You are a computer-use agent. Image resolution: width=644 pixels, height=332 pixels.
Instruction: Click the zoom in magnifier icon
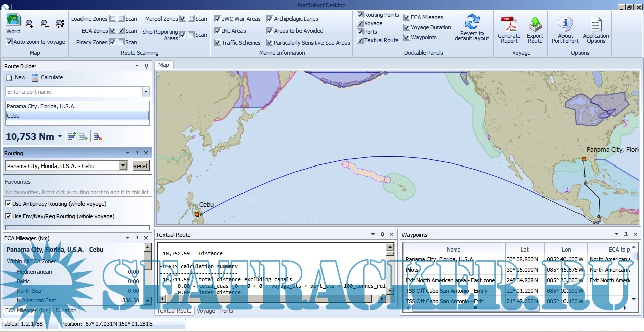[x=30, y=23]
